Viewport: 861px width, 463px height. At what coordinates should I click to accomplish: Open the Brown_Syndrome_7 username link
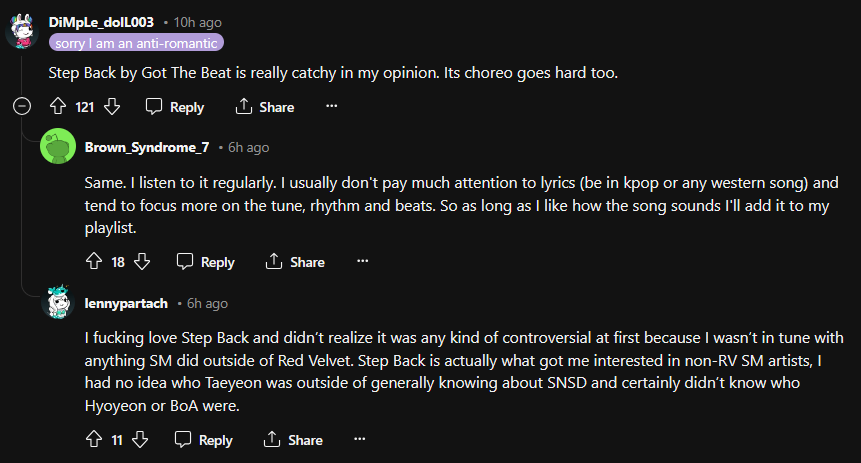pos(147,147)
